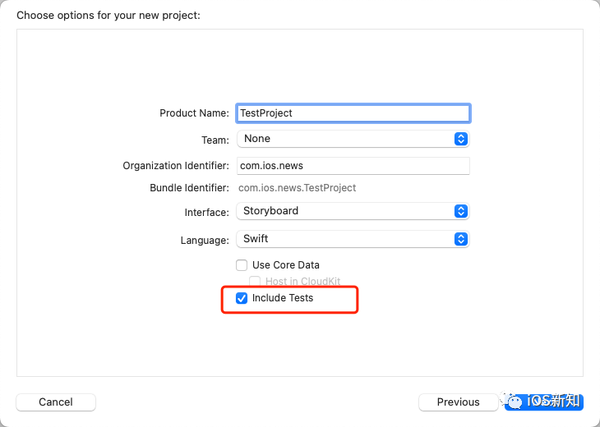The height and width of the screenshot is (427, 600).
Task: Click the Language popup arrows icon
Action: tap(461, 239)
